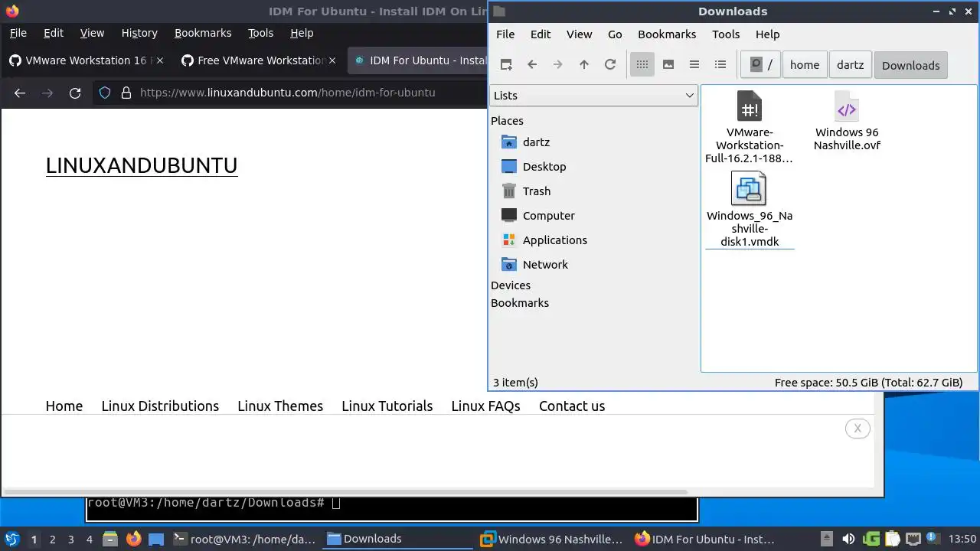
Task: Expand the Bookmarks section in sidebar
Action: tap(520, 303)
